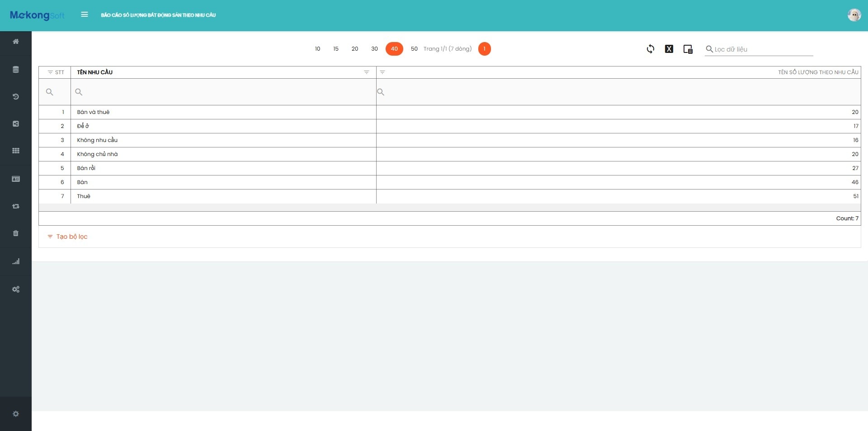Click the gears icon in the sidebar

pyautogui.click(x=16, y=289)
